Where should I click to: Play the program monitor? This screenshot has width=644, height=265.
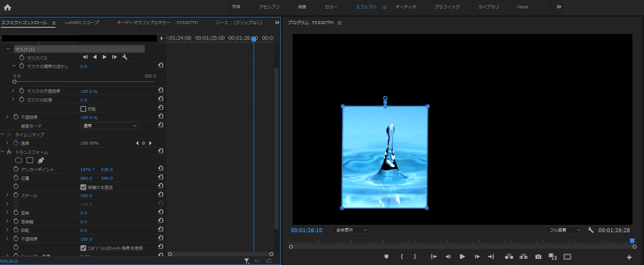462,257
